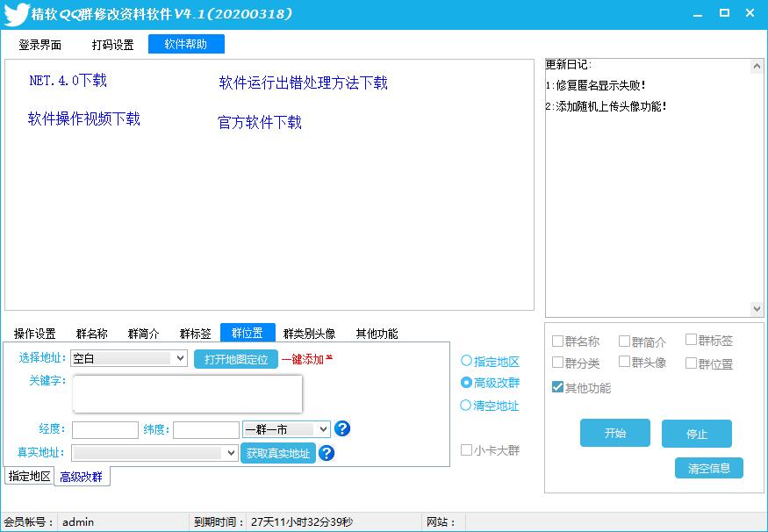Image resolution: width=768 pixels, height=532 pixels.
Task: Click help icon beside 一群一市 dropdown
Action: coord(342,428)
